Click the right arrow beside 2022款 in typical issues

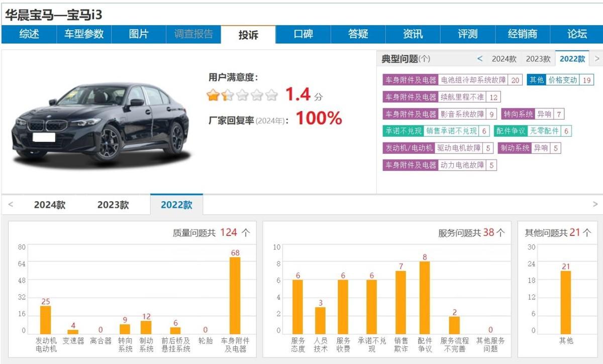[596, 59]
